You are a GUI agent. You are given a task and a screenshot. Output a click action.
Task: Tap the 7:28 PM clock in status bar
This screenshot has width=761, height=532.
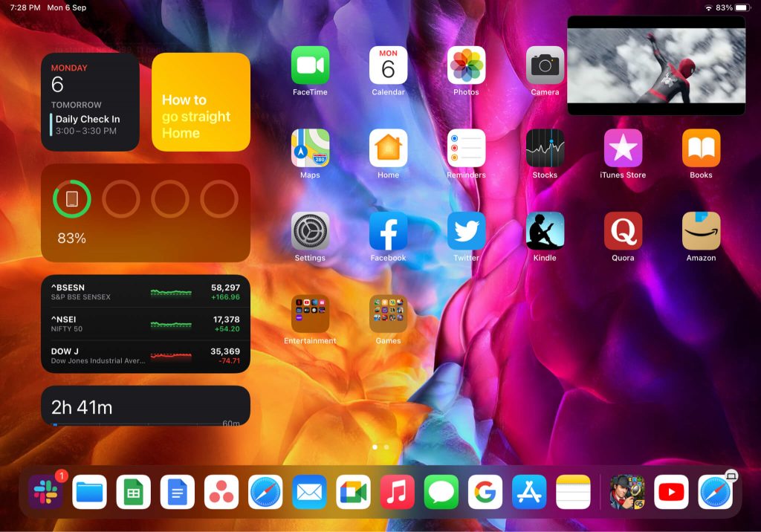(x=25, y=7)
